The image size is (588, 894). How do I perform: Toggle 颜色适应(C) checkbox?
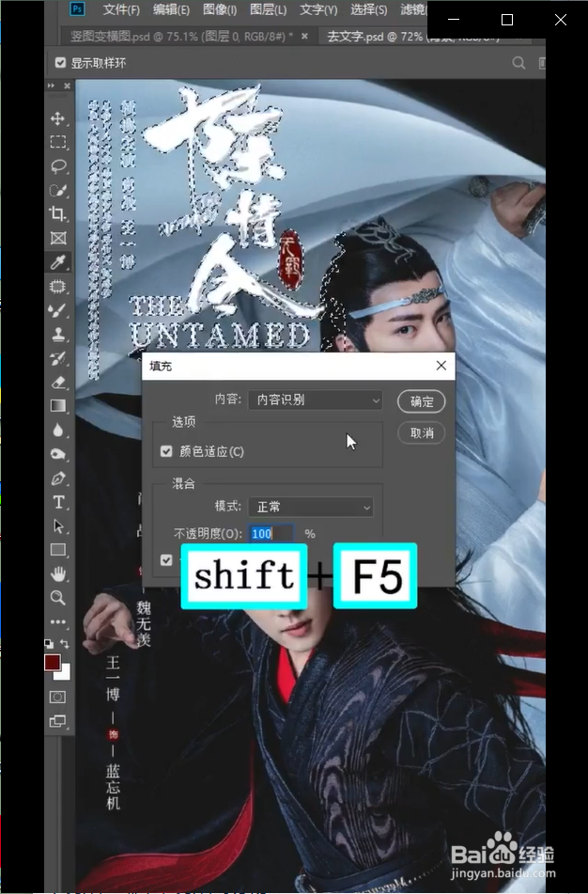click(x=166, y=451)
